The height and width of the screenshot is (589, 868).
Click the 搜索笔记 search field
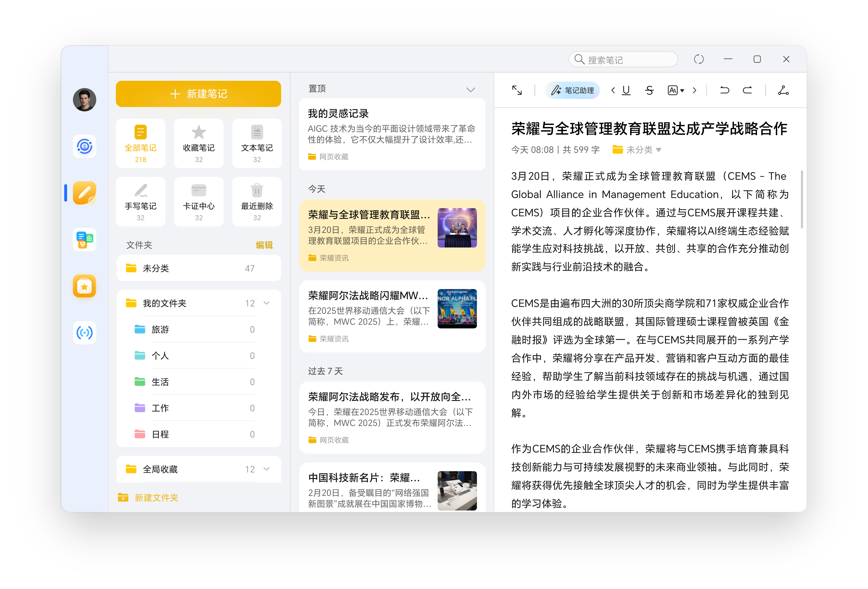pos(623,59)
